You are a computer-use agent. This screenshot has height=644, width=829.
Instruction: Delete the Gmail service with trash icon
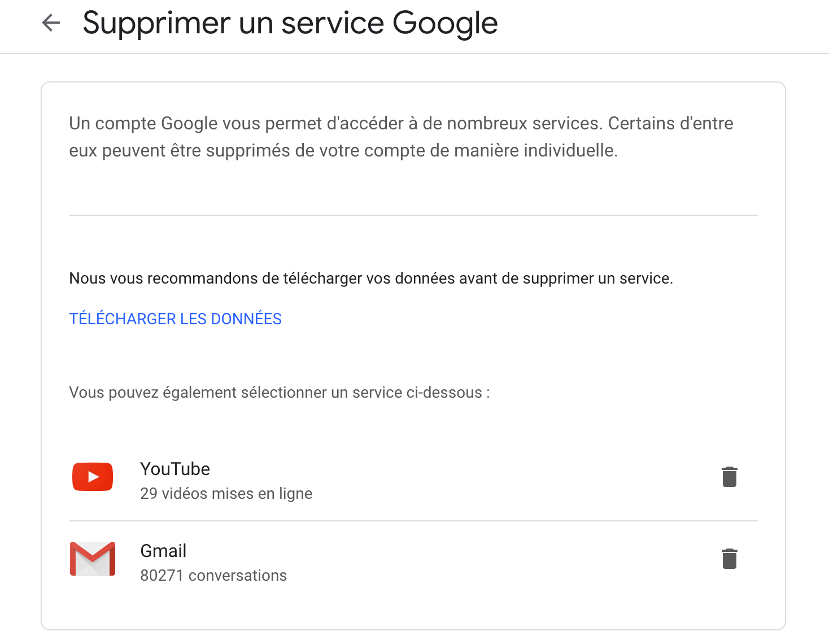click(x=730, y=559)
